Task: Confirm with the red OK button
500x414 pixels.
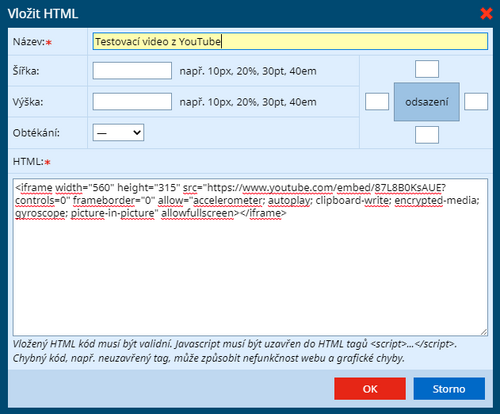Action: tap(370, 389)
